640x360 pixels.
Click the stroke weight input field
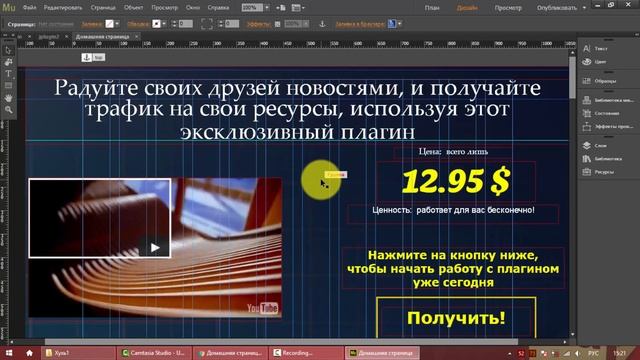point(185,24)
